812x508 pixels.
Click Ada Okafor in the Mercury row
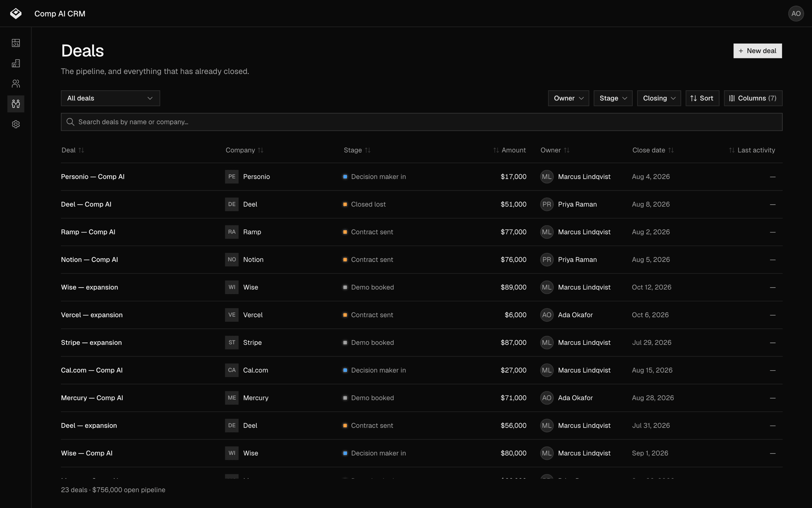pos(575,398)
